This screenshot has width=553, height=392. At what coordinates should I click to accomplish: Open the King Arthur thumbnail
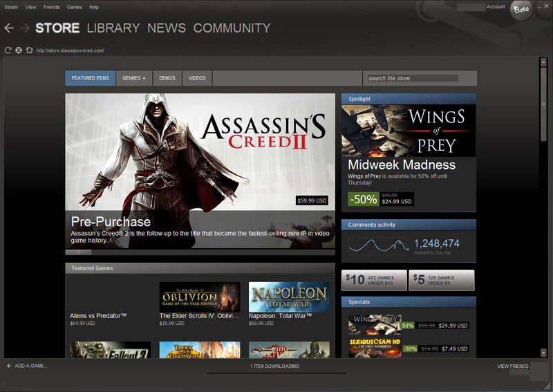[x=289, y=350]
